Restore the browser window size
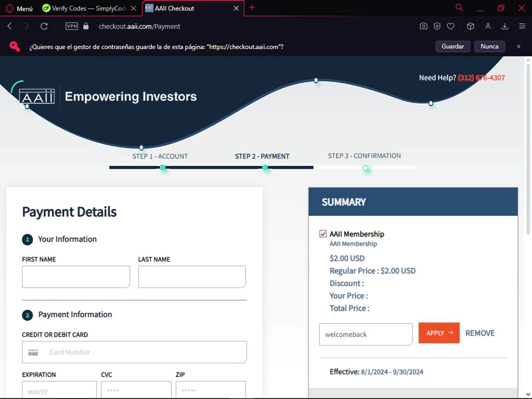Image resolution: width=532 pixels, height=399 pixels. (x=501, y=8)
